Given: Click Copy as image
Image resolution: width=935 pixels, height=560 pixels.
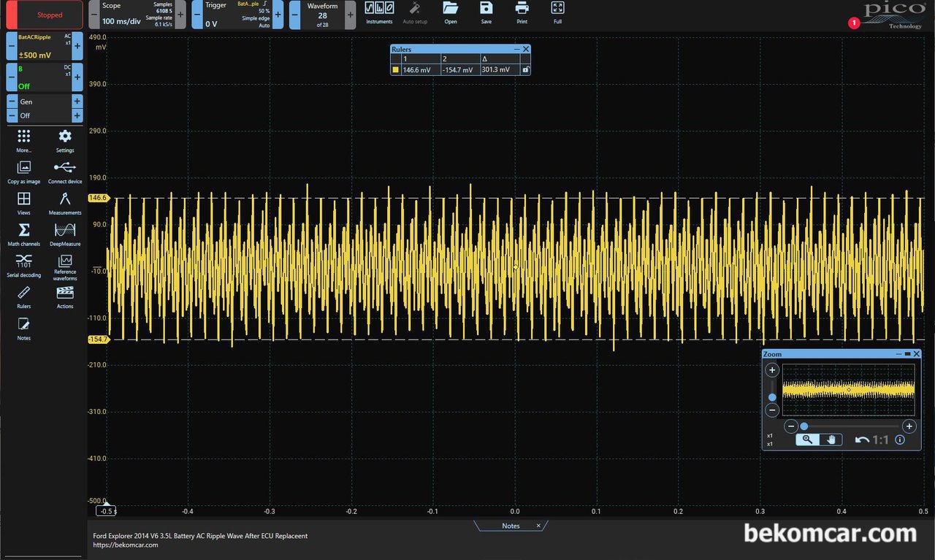Looking at the screenshot, I should coord(24,172).
